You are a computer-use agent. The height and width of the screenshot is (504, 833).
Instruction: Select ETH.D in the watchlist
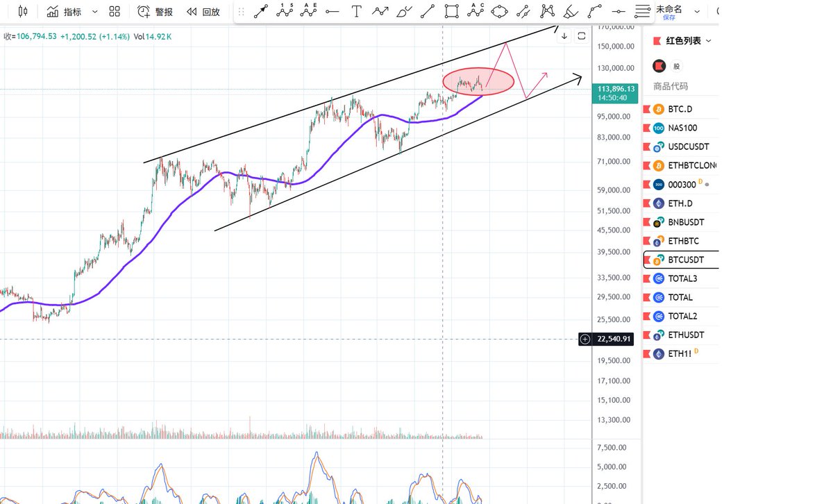681,203
